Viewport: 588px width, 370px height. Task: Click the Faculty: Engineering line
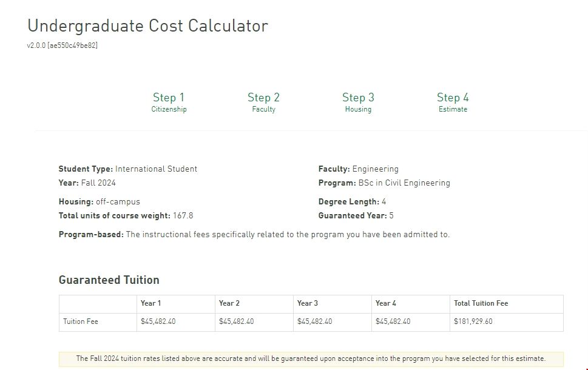point(358,169)
